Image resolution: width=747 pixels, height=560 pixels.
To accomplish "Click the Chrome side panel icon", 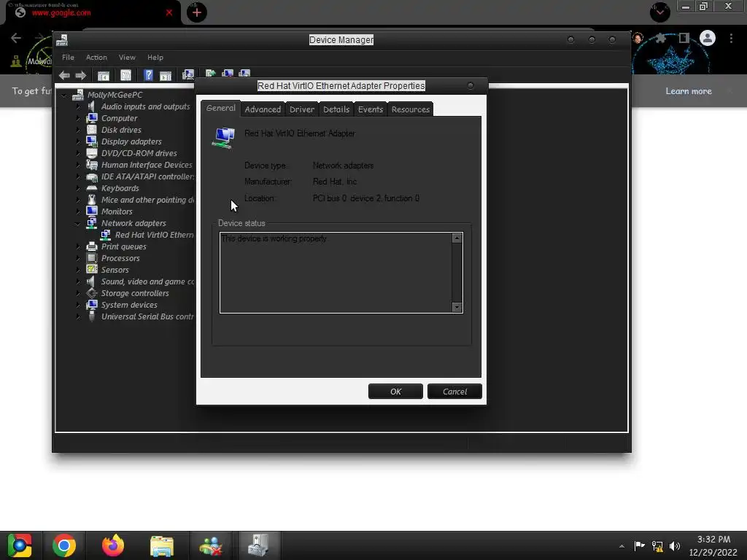I will coord(684,38).
